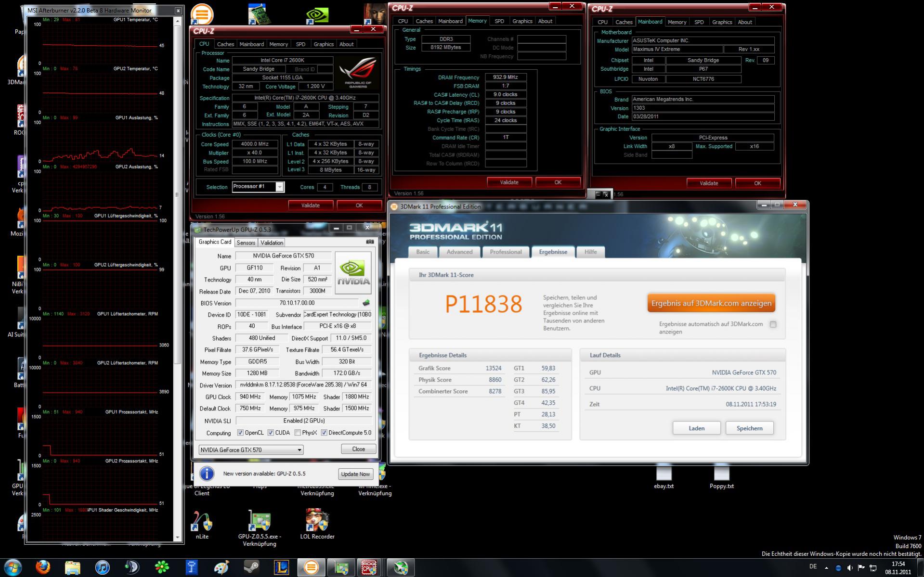924x577 pixels.
Task: Toggle PhysX checkbox in GPU-Z
Action: pyautogui.click(x=298, y=433)
